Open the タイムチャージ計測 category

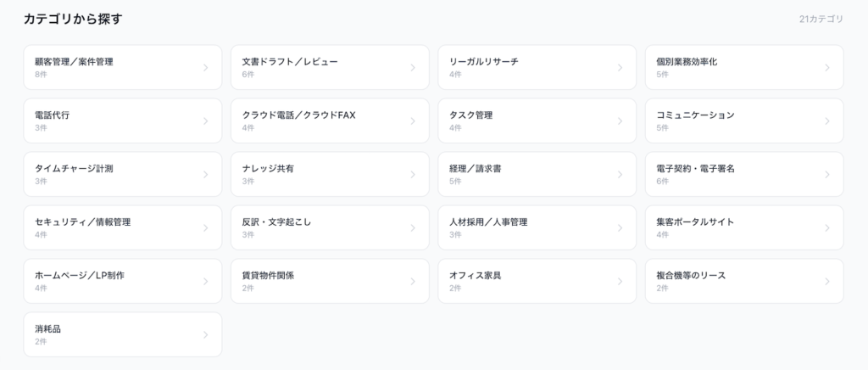coord(122,175)
